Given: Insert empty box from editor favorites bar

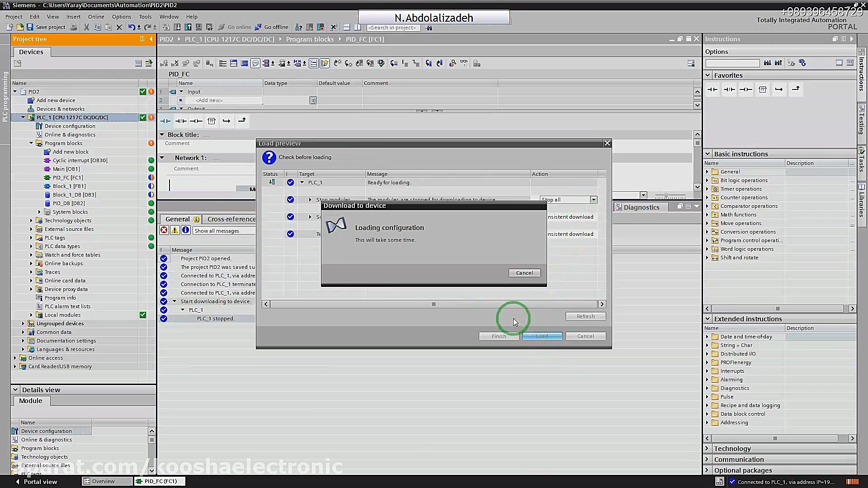Looking at the screenshot, I should (212, 121).
